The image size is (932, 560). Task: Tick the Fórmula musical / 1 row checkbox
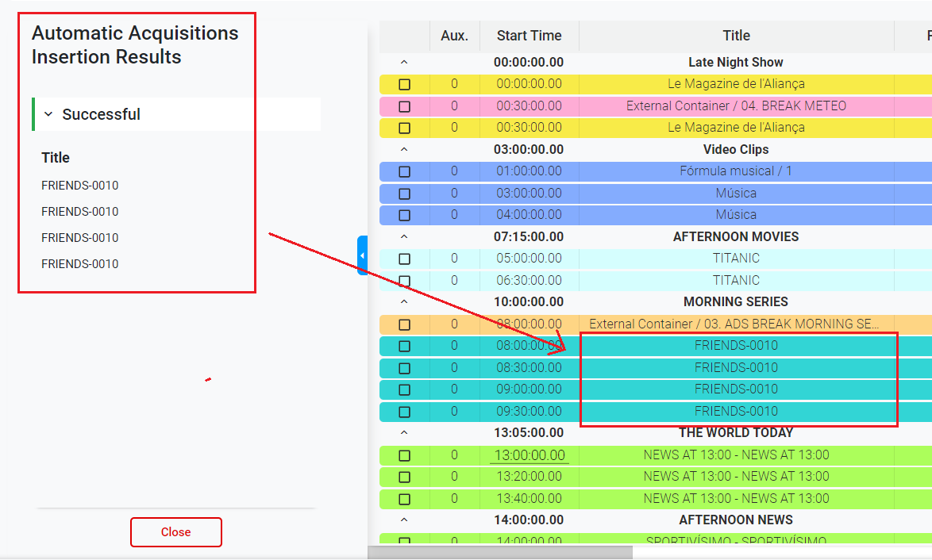[404, 171]
